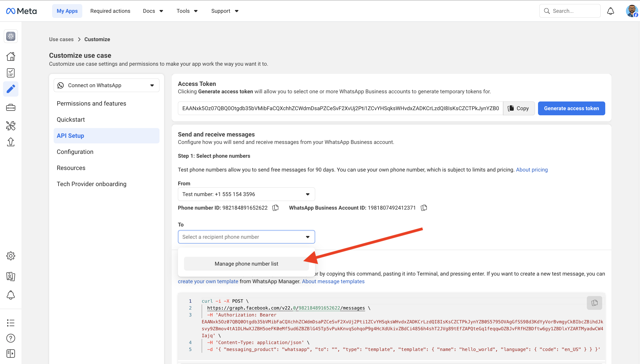Viewport: 640px width, 364px height.
Task: Open the From test number dropdown
Action: pyautogui.click(x=246, y=194)
